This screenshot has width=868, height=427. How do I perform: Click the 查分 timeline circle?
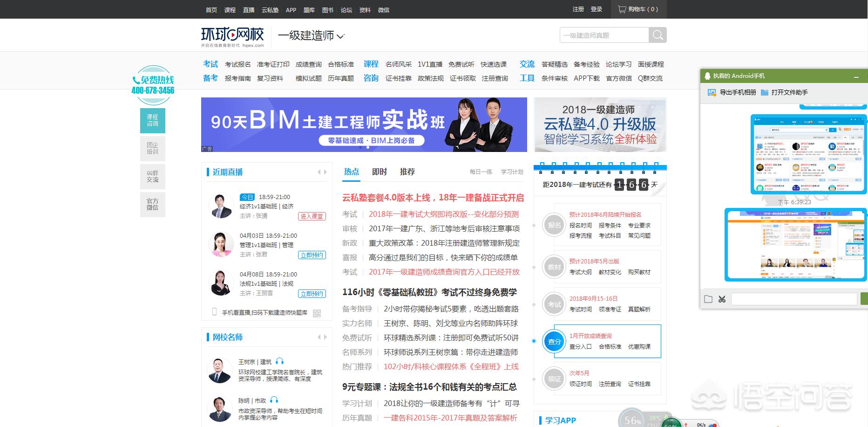click(554, 342)
